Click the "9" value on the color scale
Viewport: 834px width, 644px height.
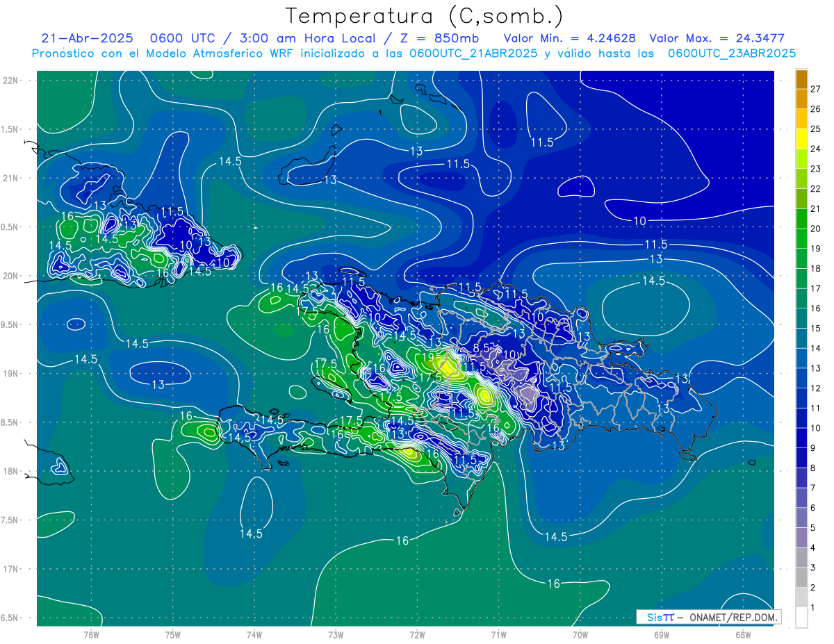click(x=812, y=448)
